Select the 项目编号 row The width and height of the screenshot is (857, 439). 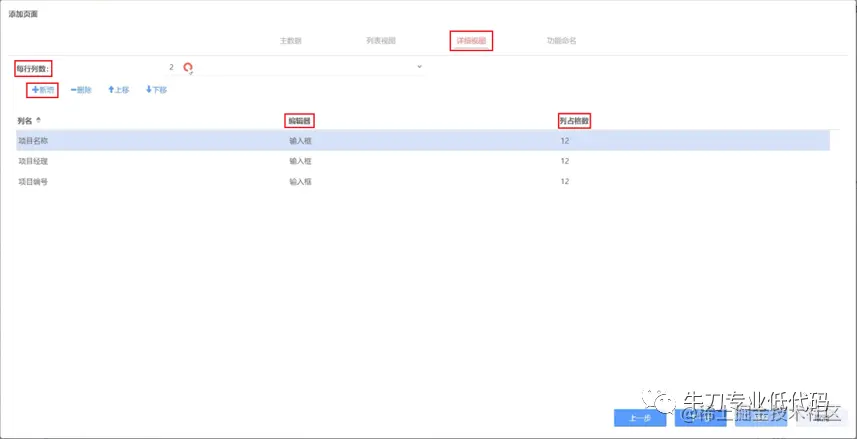423,182
